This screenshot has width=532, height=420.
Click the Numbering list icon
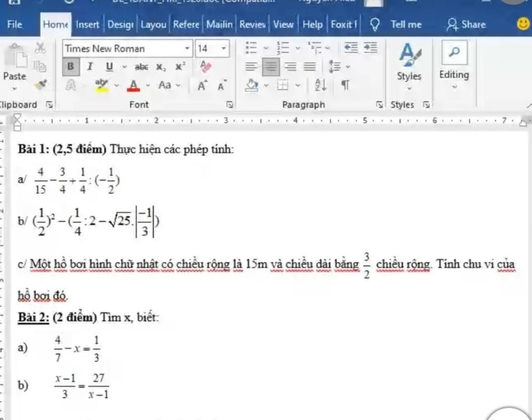pos(283,48)
